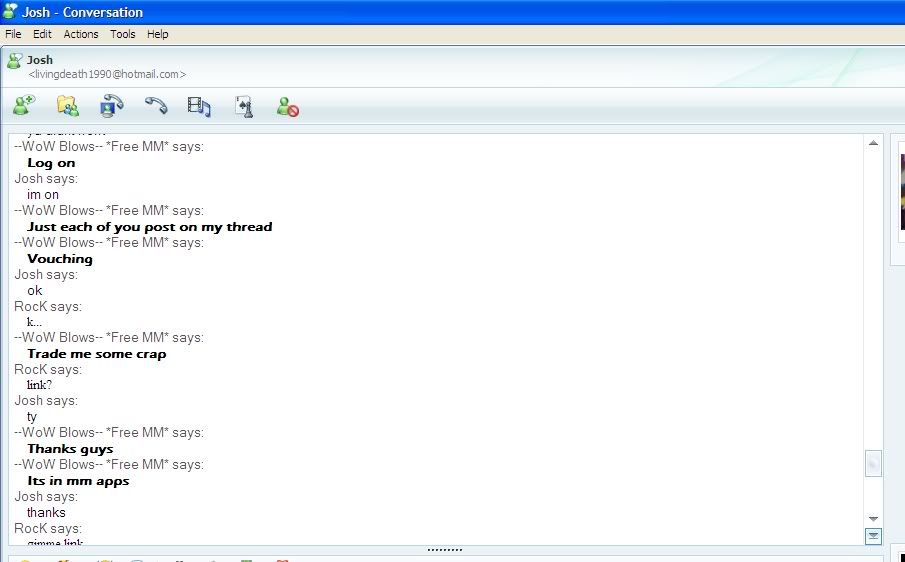Screen dimensions: 905x562
Task: Click the invite contact to conversation icon
Action: pos(24,106)
